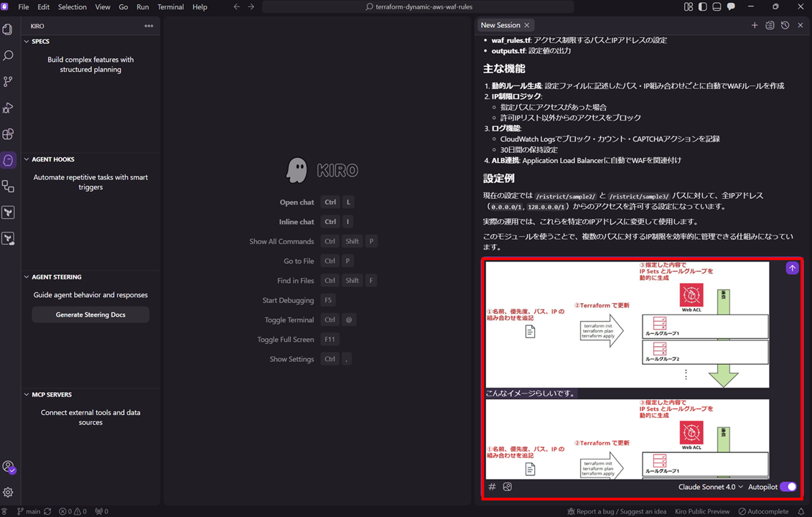Open the Claude Sonnet 4.0 model dropdown
The image size is (812, 517).
pos(711,486)
